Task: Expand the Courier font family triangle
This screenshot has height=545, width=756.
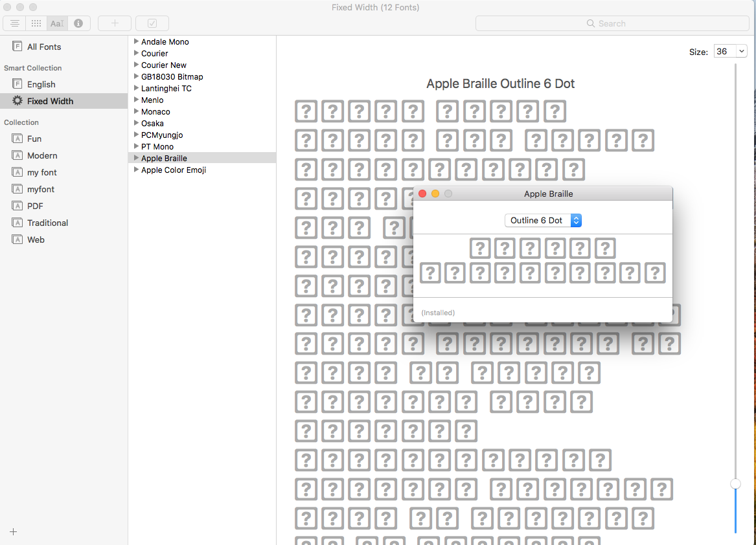Action: pyautogui.click(x=136, y=53)
